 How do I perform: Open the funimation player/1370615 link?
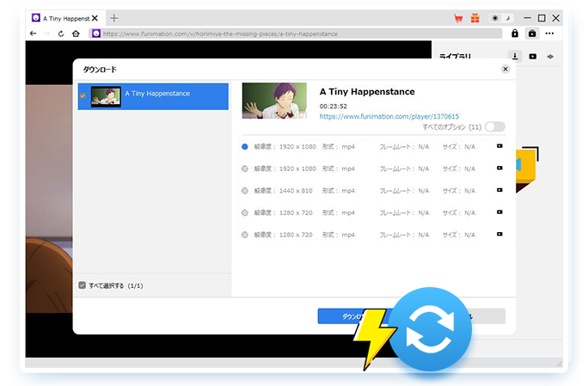(389, 116)
